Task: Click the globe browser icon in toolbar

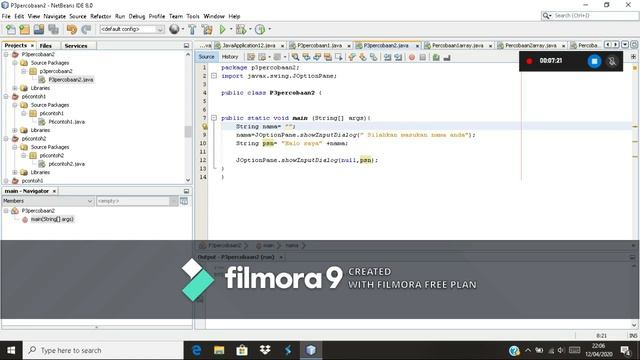Action: [174, 29]
